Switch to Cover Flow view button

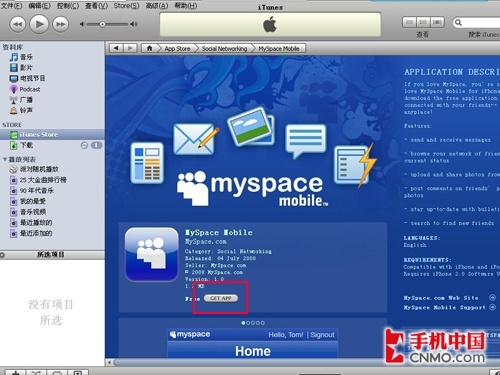click(x=437, y=22)
